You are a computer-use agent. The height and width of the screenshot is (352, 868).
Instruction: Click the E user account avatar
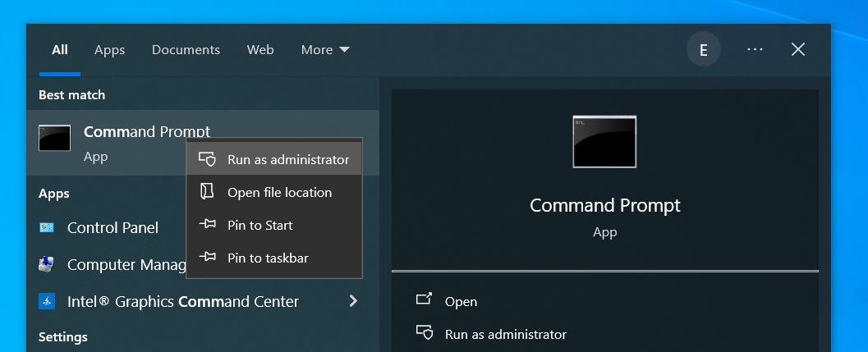click(x=704, y=49)
